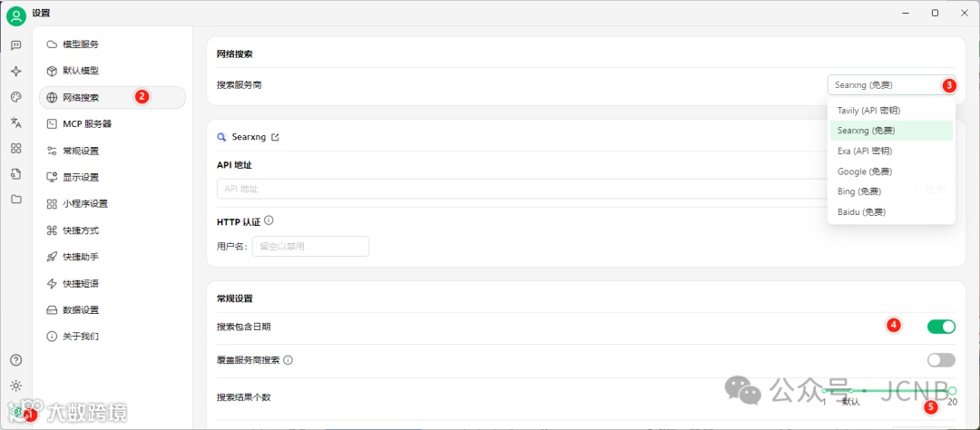
Task: Click the help question mark icon
Action: (15, 360)
